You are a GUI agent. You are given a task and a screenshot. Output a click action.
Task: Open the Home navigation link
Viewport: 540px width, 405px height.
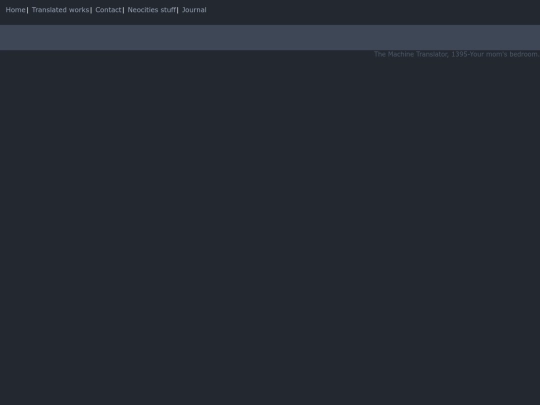[x=15, y=10]
